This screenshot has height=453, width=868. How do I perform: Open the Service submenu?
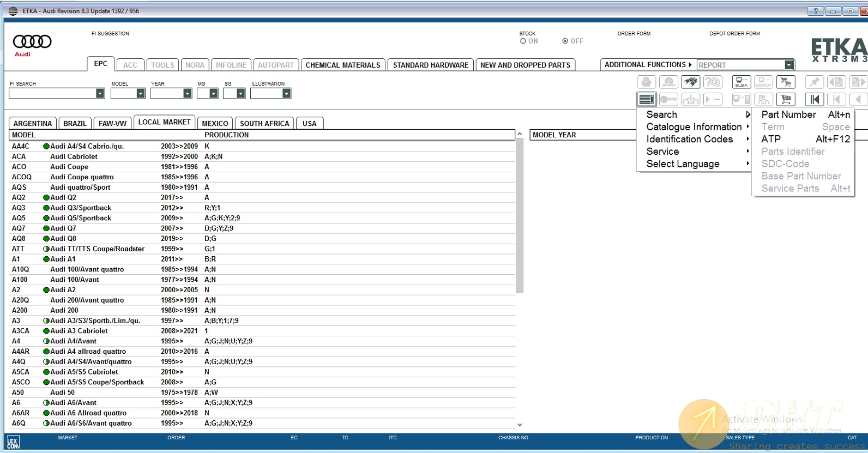(696, 151)
